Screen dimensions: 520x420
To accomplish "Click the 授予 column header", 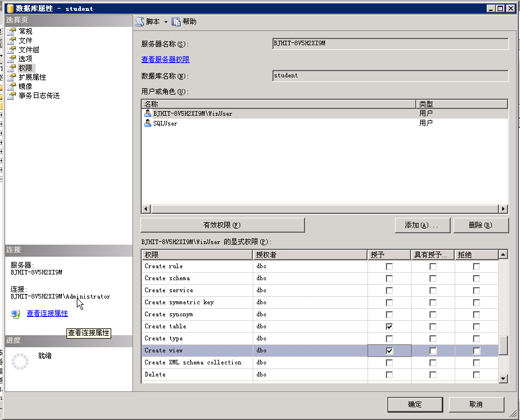I will [389, 254].
